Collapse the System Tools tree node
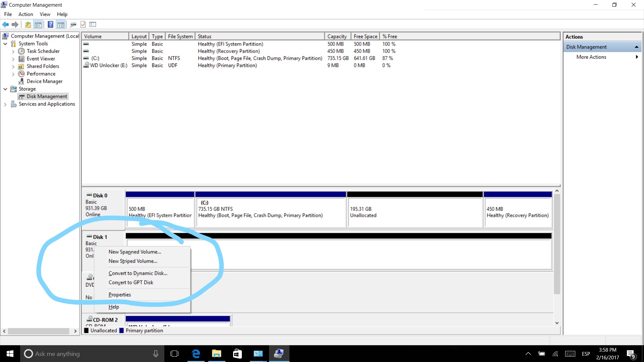 pos(5,44)
